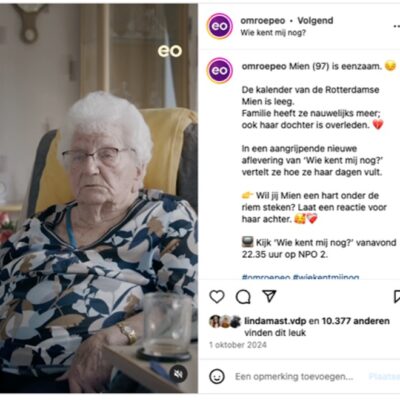Click the 1 oktober 2024 date
Viewport: 400px width, 400px height.
pyautogui.click(x=238, y=345)
